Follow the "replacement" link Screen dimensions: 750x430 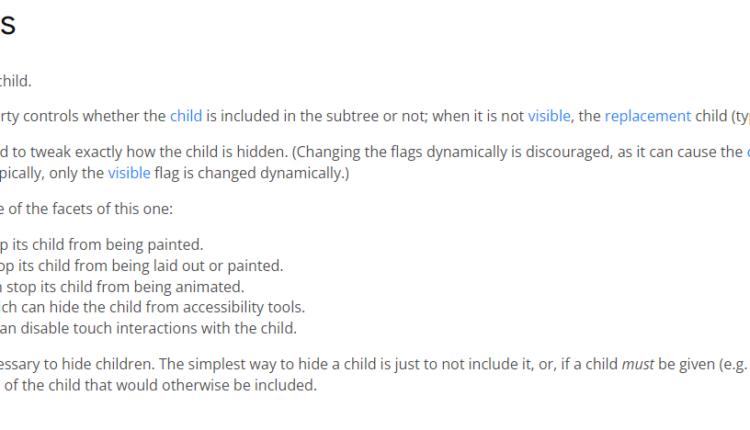click(x=647, y=115)
